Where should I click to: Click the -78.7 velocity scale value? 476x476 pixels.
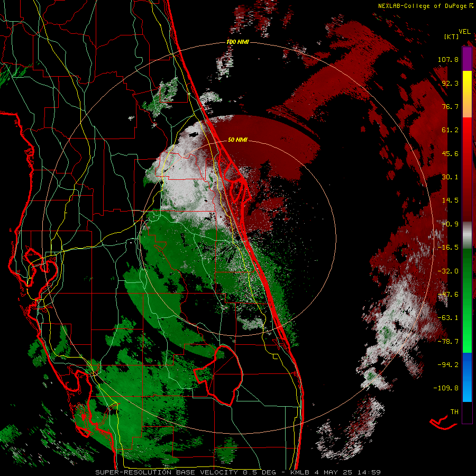coord(448,342)
